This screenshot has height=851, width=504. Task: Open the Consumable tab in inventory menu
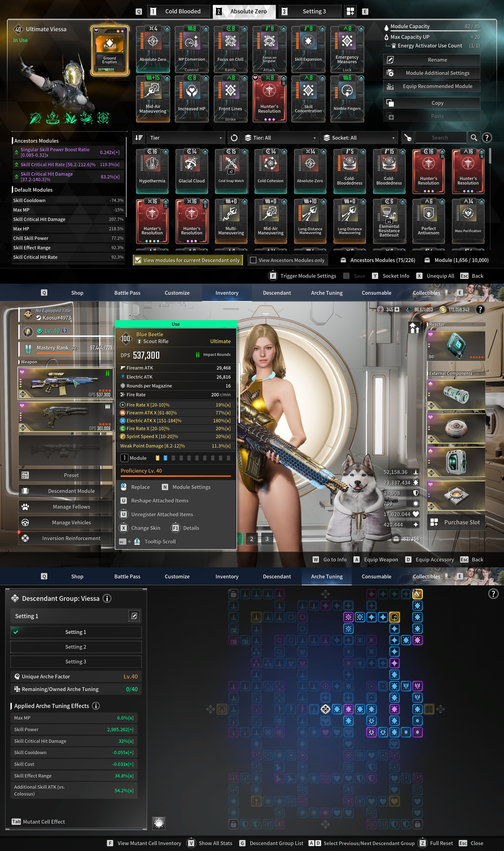point(376,293)
